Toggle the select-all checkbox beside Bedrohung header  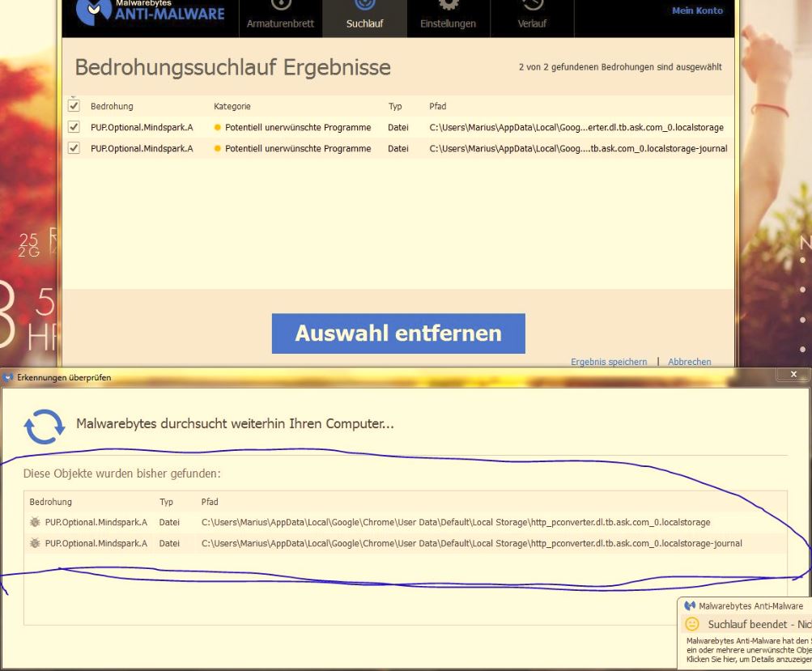click(x=74, y=106)
